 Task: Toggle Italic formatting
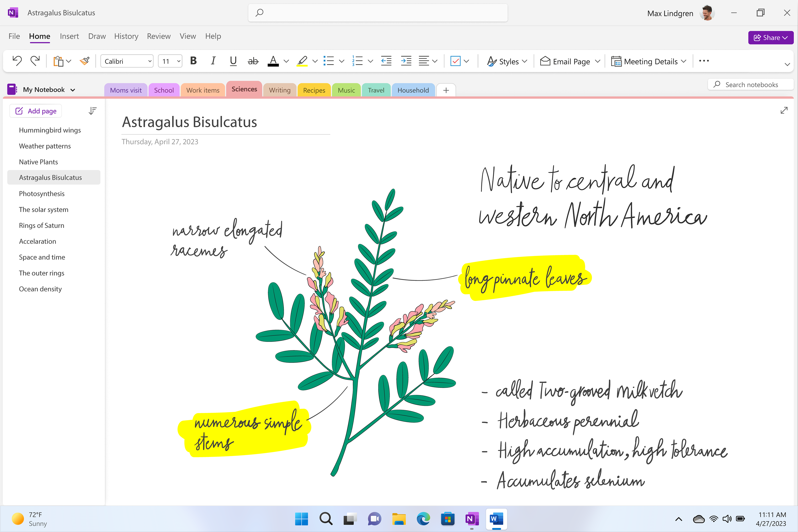click(x=213, y=61)
